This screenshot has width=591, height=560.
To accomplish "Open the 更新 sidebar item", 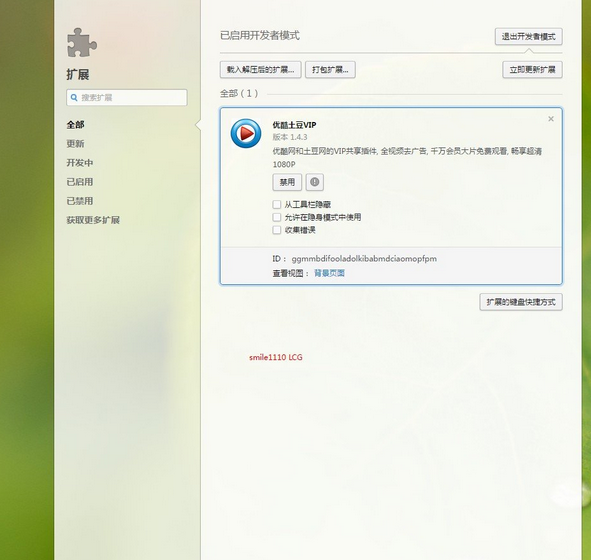I will [75, 144].
